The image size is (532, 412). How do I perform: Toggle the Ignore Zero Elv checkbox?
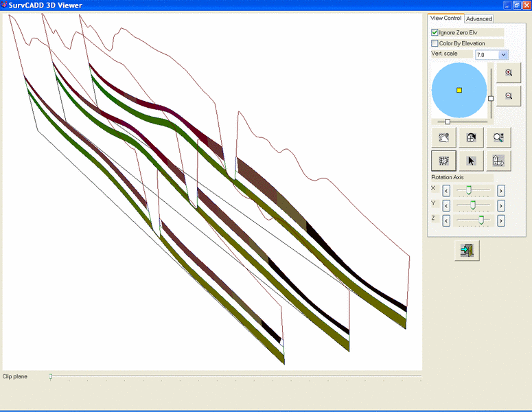click(435, 32)
